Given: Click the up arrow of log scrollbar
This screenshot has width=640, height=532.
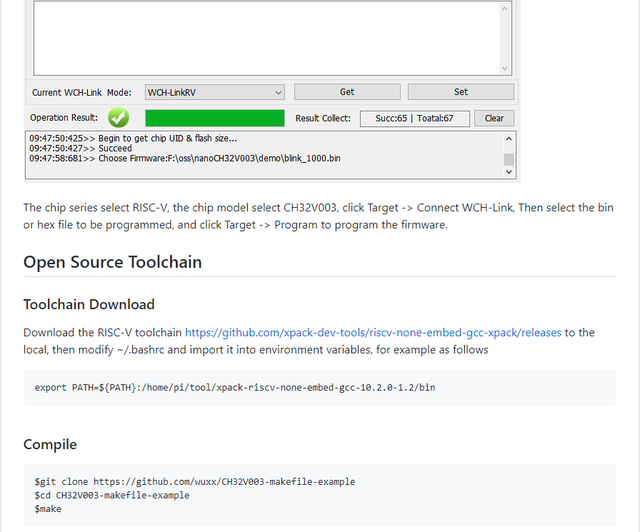Looking at the screenshot, I should point(509,138).
